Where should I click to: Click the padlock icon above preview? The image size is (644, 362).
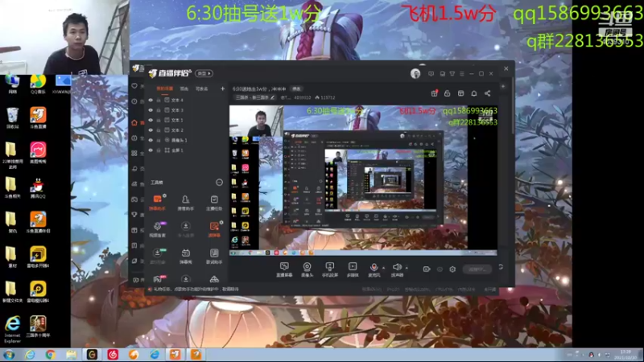448,93
